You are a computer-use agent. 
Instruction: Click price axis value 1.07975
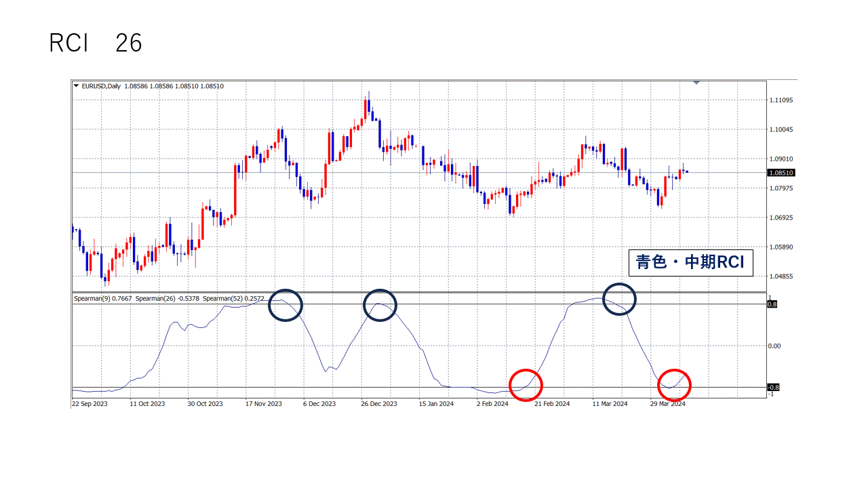782,188
